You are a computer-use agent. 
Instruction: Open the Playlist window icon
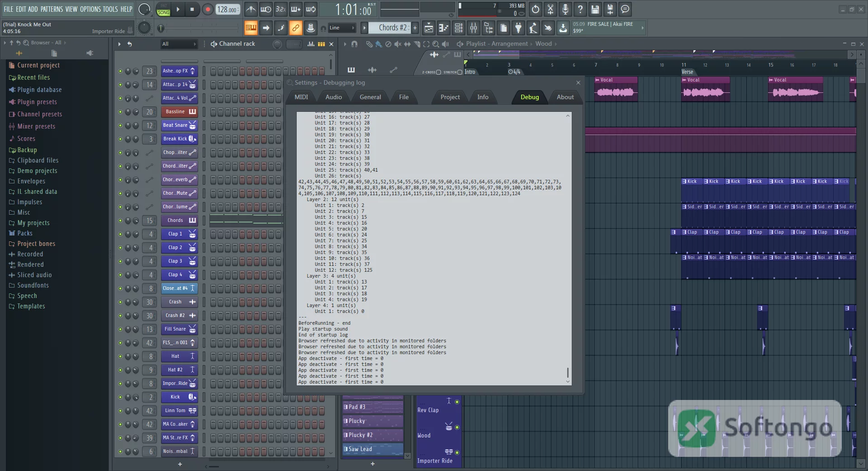429,28
